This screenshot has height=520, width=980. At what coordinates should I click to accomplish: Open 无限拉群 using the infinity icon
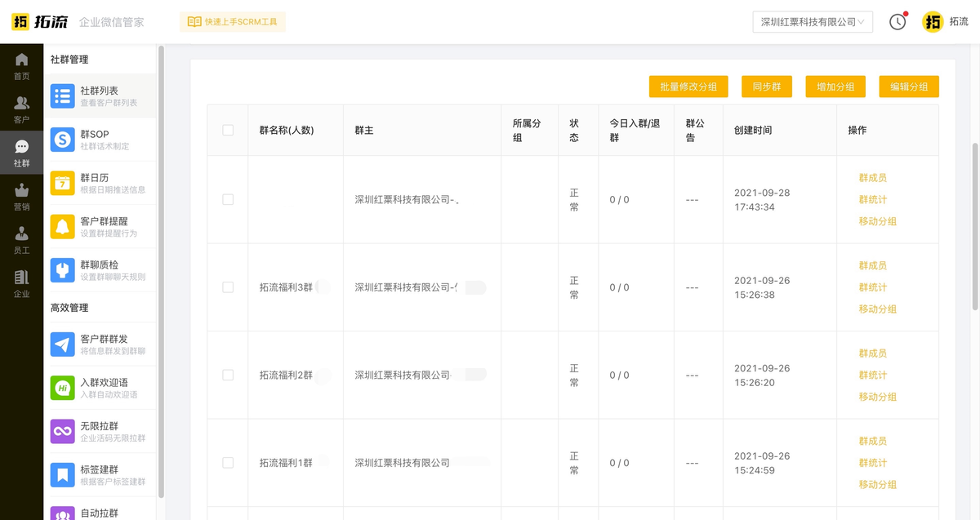click(62, 430)
